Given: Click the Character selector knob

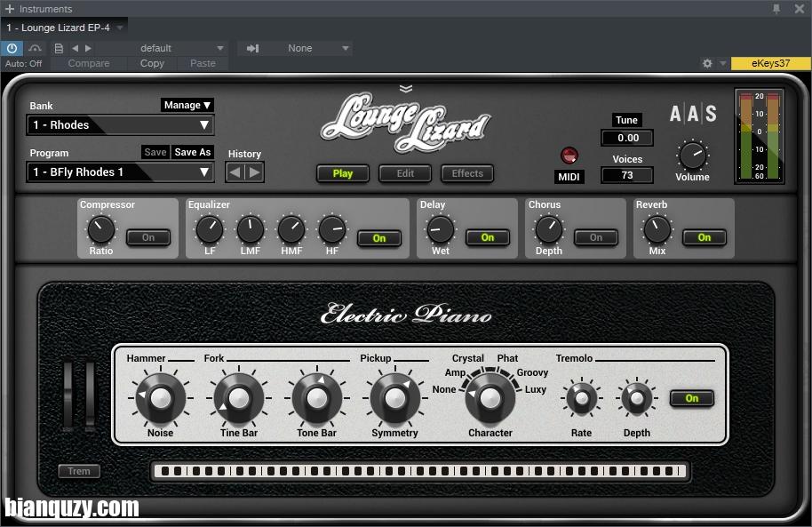Looking at the screenshot, I should coord(490,398).
